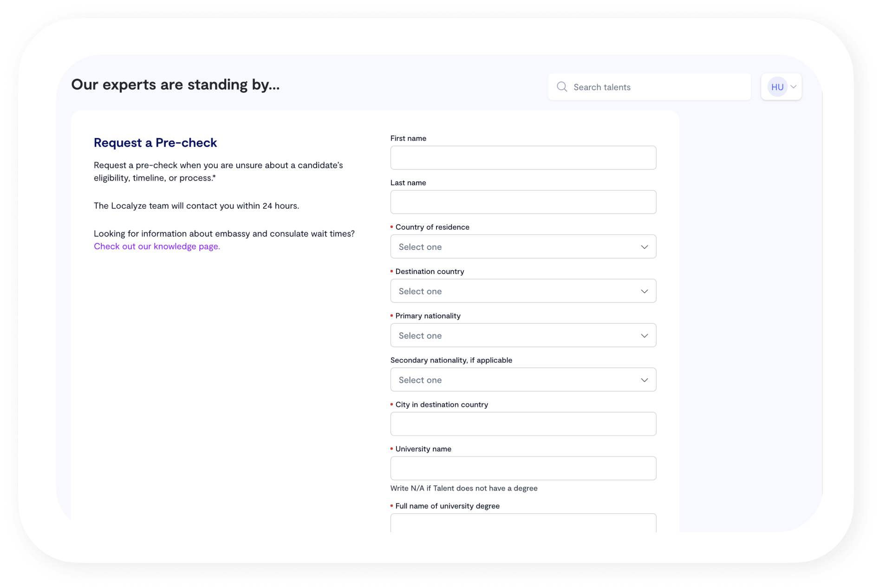Click the "Our experts are standing by" title

click(x=176, y=85)
